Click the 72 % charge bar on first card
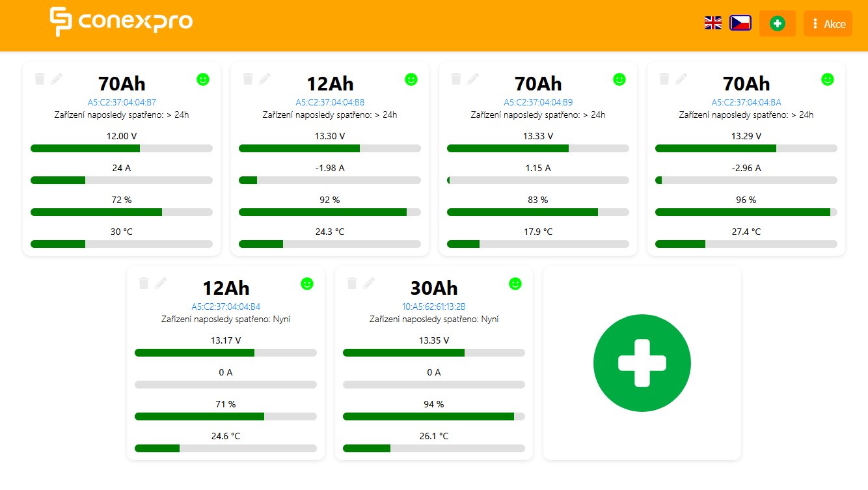Screen dimensions: 868x490 (x=122, y=212)
